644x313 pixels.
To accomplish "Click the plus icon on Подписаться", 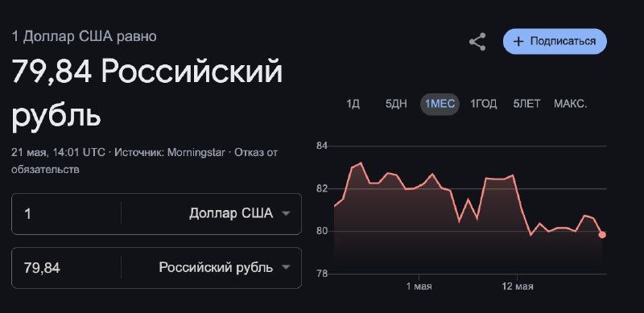I will click(x=518, y=42).
